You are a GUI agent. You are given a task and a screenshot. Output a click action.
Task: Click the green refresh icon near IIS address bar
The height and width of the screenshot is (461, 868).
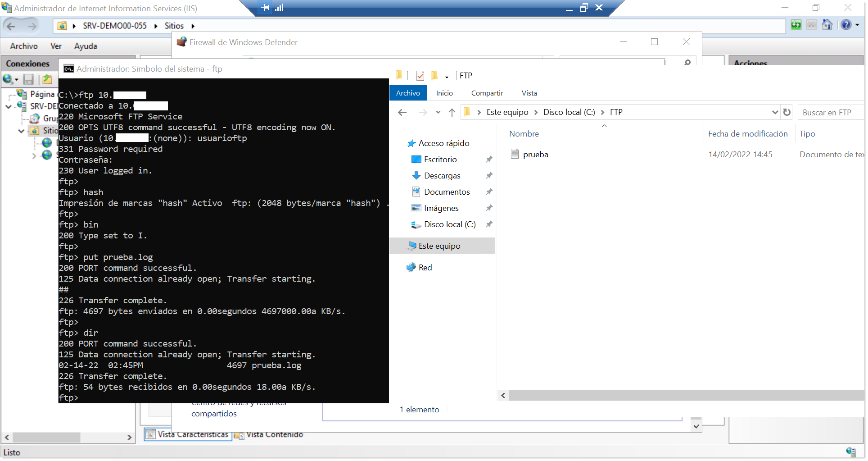796,25
